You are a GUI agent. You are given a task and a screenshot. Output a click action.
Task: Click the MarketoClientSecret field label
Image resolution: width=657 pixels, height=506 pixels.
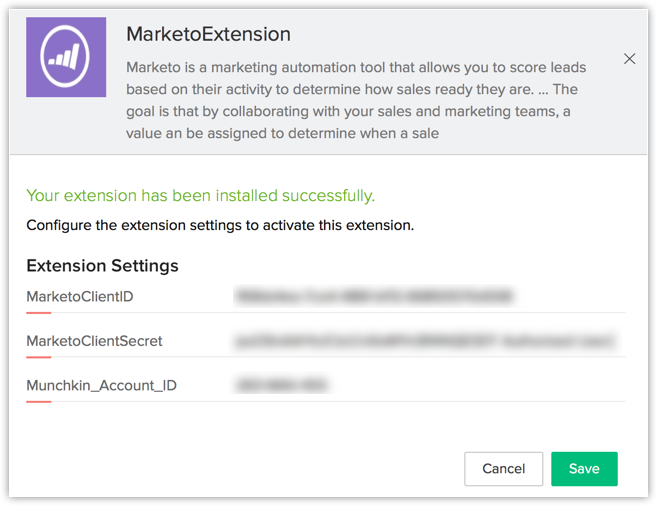94,341
